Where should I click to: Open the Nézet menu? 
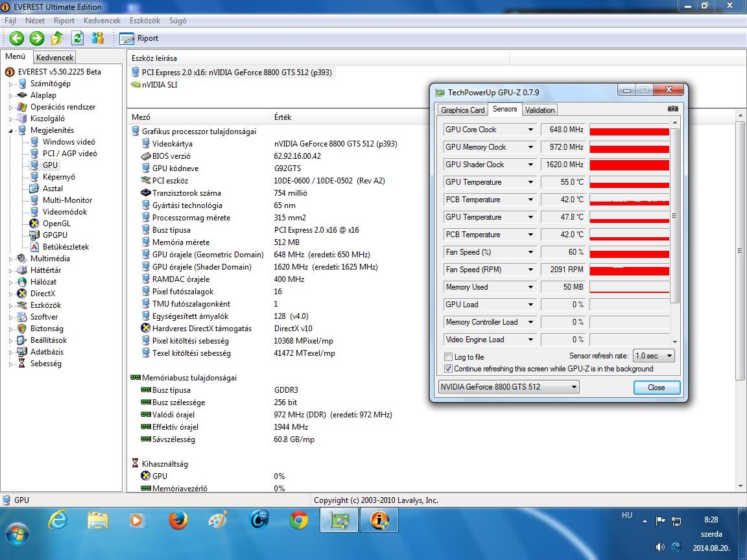[x=35, y=21]
